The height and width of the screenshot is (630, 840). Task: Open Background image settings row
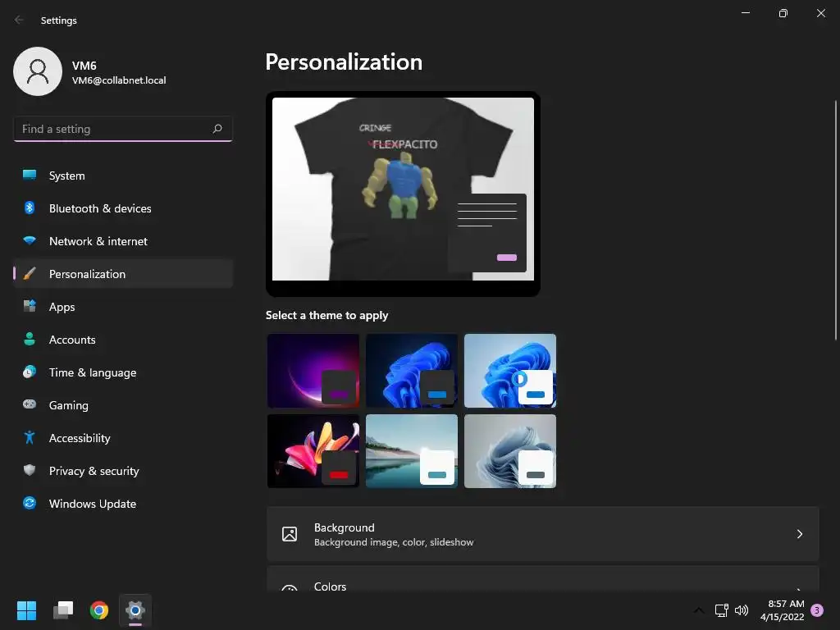coord(543,534)
